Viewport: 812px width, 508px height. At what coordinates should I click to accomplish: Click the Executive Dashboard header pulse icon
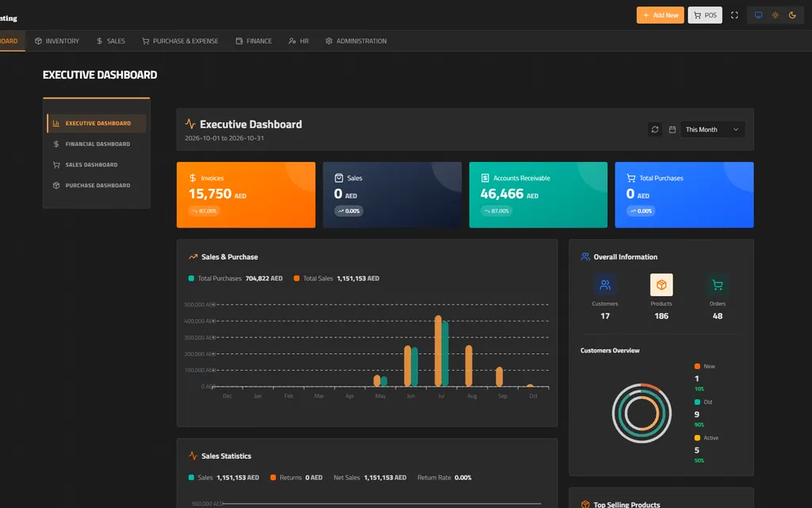[190, 124]
